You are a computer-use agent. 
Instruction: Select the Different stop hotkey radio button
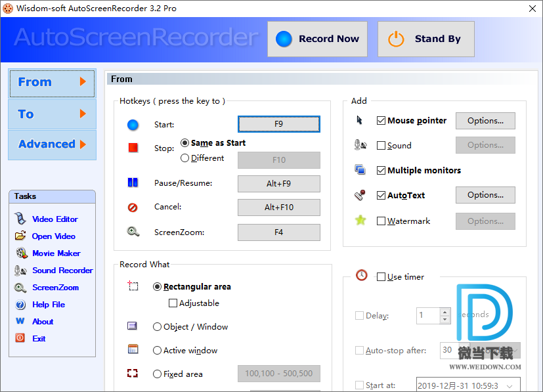pos(185,158)
